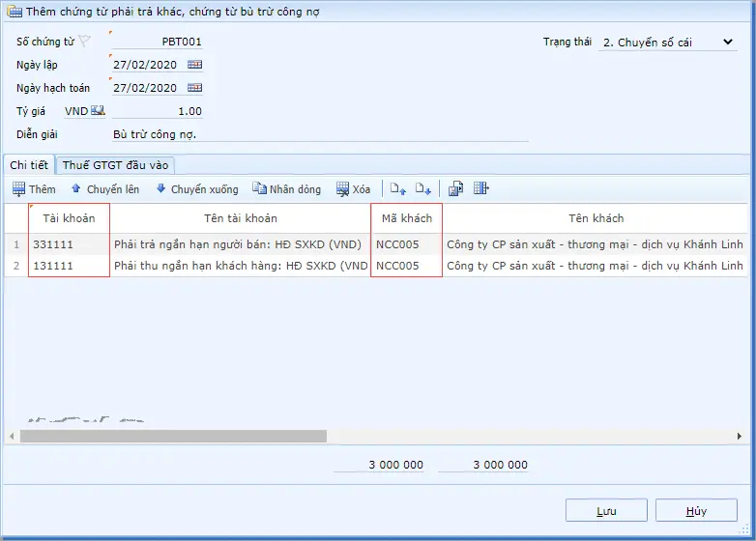Viewport: 756px width, 541px height.
Task: Click Thêm to add a row
Action: [x=34, y=189]
